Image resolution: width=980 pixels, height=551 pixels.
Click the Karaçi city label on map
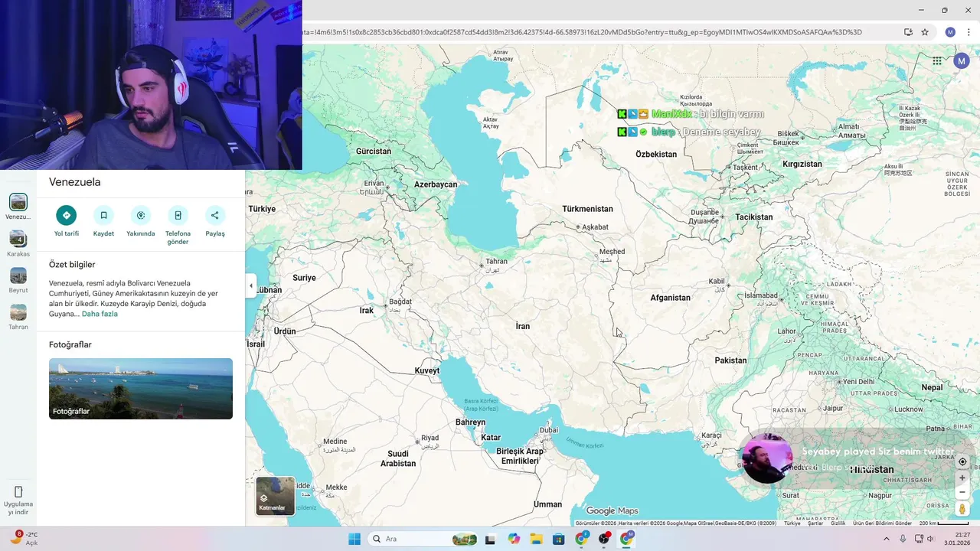712,435
